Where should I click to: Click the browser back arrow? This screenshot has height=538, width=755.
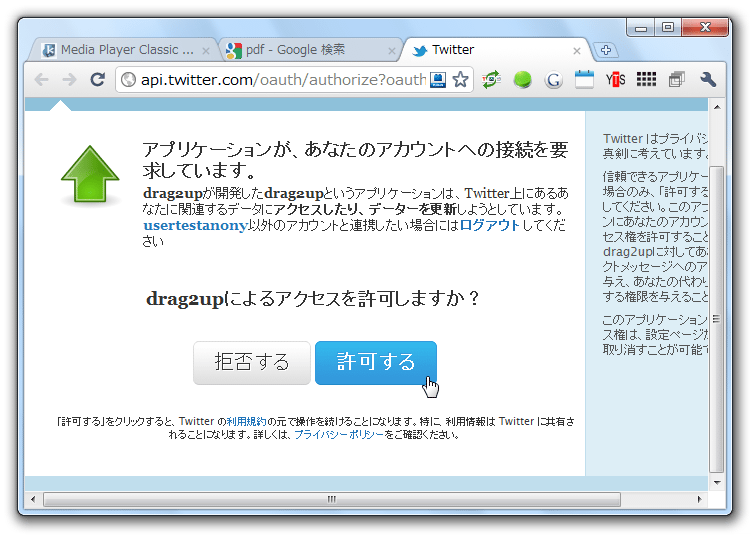point(42,79)
